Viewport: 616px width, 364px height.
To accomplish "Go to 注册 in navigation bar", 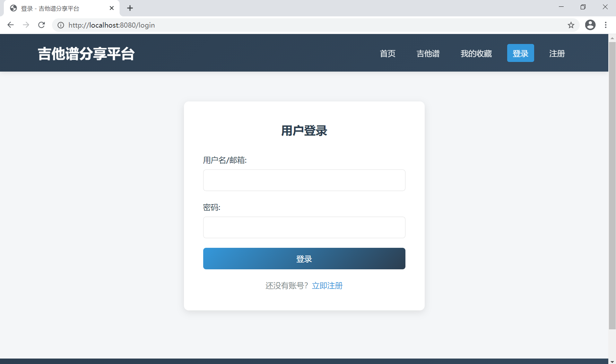I will [x=557, y=53].
